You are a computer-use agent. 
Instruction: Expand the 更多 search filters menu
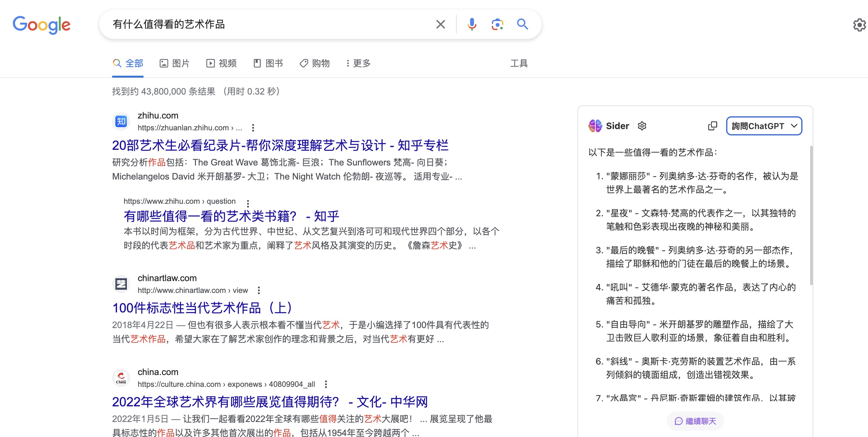click(358, 63)
